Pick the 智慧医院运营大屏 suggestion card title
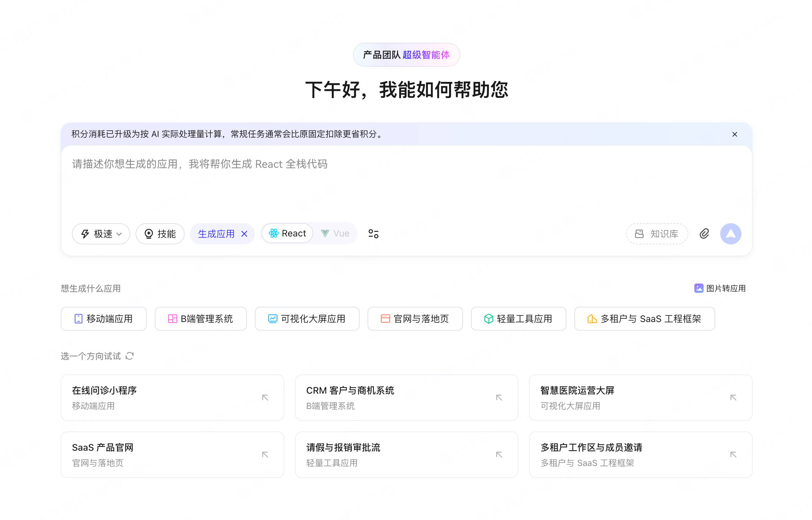 pos(577,390)
